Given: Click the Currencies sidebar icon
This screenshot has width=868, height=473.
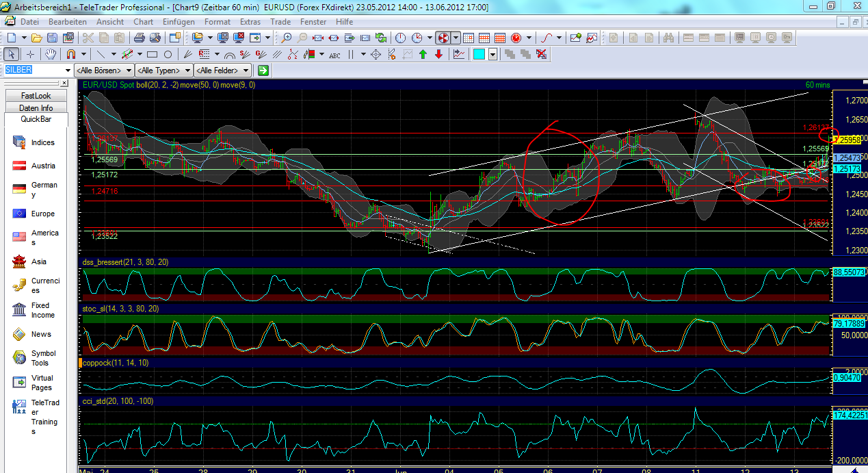Looking at the screenshot, I should click(21, 284).
